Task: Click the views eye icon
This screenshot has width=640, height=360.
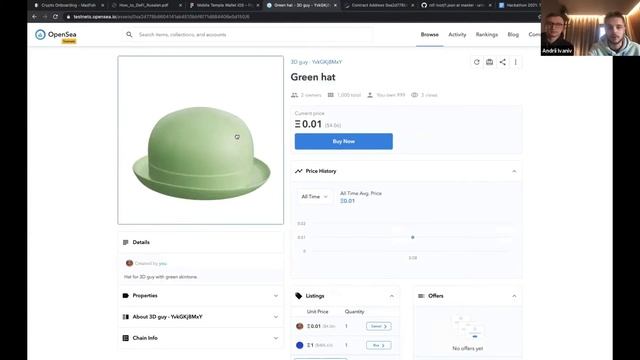Action: click(x=415, y=95)
